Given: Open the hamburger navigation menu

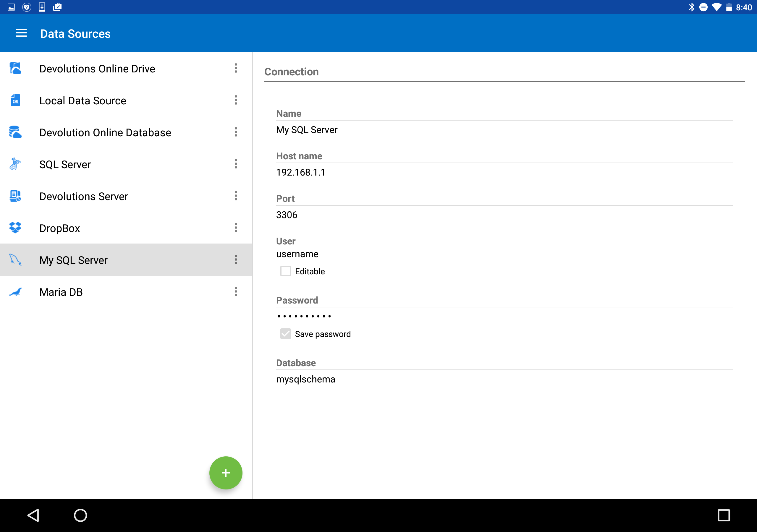Looking at the screenshot, I should (x=21, y=33).
